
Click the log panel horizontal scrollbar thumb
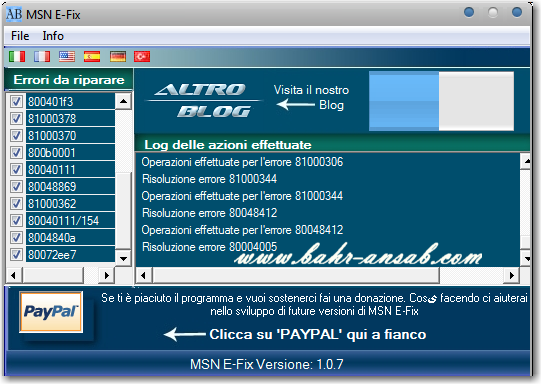click(296, 275)
